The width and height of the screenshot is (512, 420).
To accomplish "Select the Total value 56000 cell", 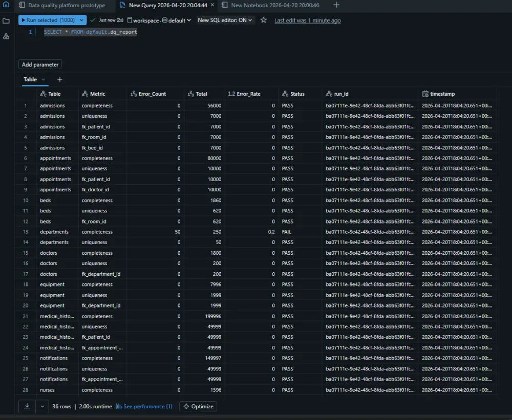I will [204, 106].
